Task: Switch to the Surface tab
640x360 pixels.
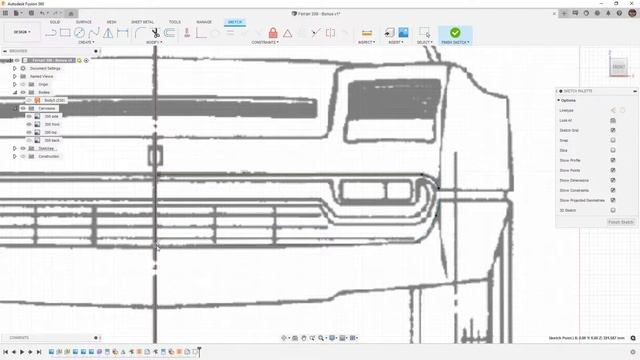Action: [84, 22]
